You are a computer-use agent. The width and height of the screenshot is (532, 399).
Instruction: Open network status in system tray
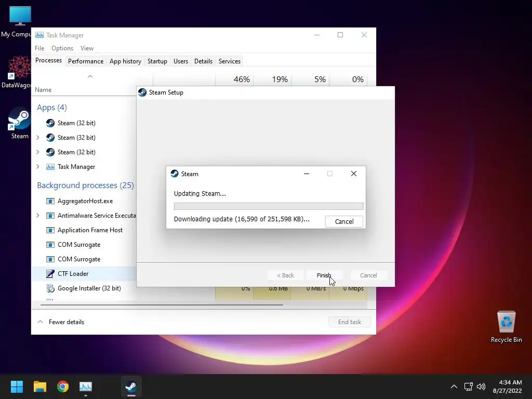tap(469, 387)
